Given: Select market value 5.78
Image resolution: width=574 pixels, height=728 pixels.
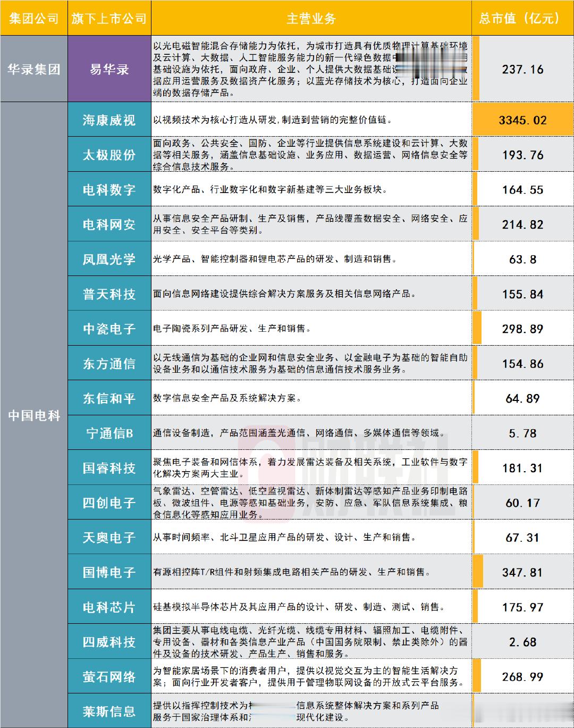Looking at the screenshot, I should tap(523, 433).
